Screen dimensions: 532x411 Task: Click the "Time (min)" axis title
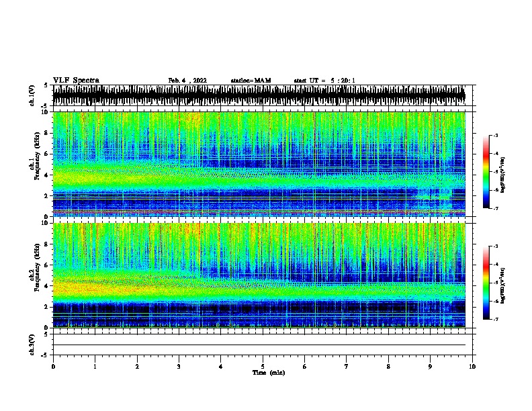click(x=269, y=373)
